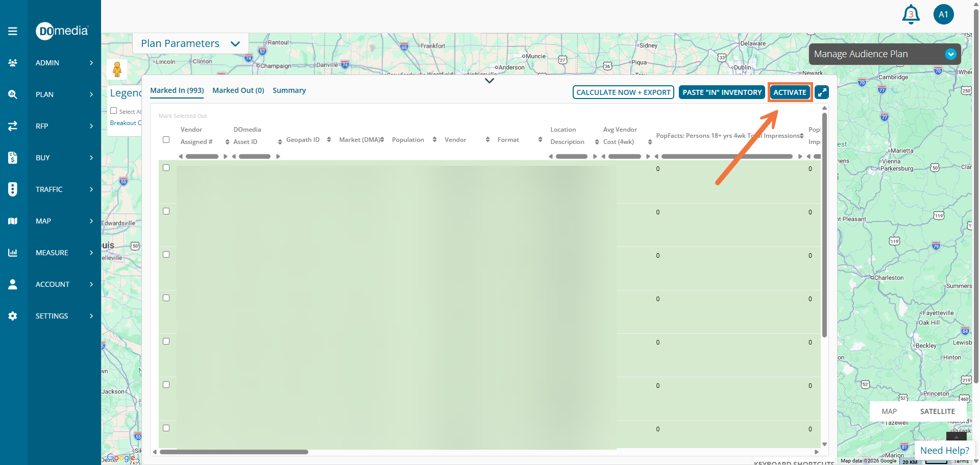This screenshot has width=980, height=465.
Task: Click the ACTIVATE button
Action: tap(790, 92)
